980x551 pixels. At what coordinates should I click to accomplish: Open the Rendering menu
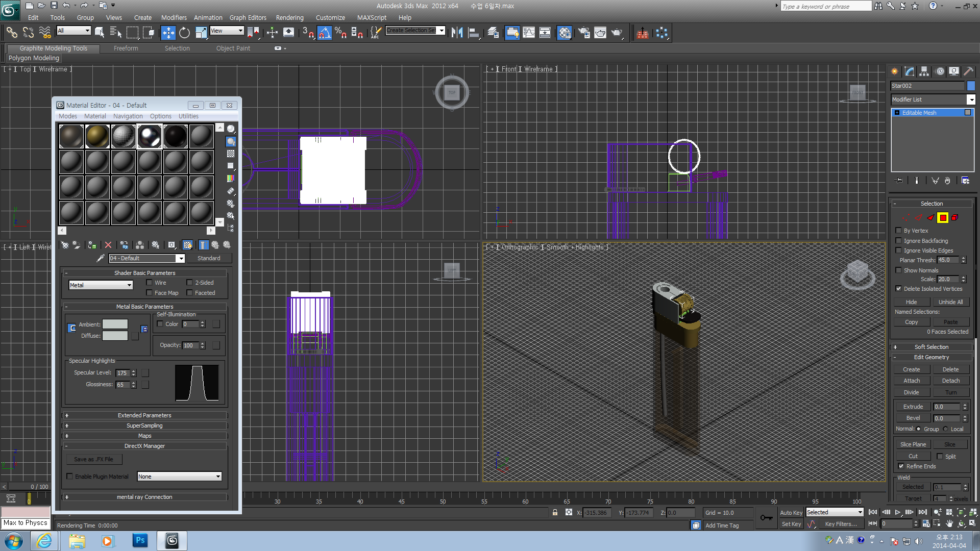point(289,17)
